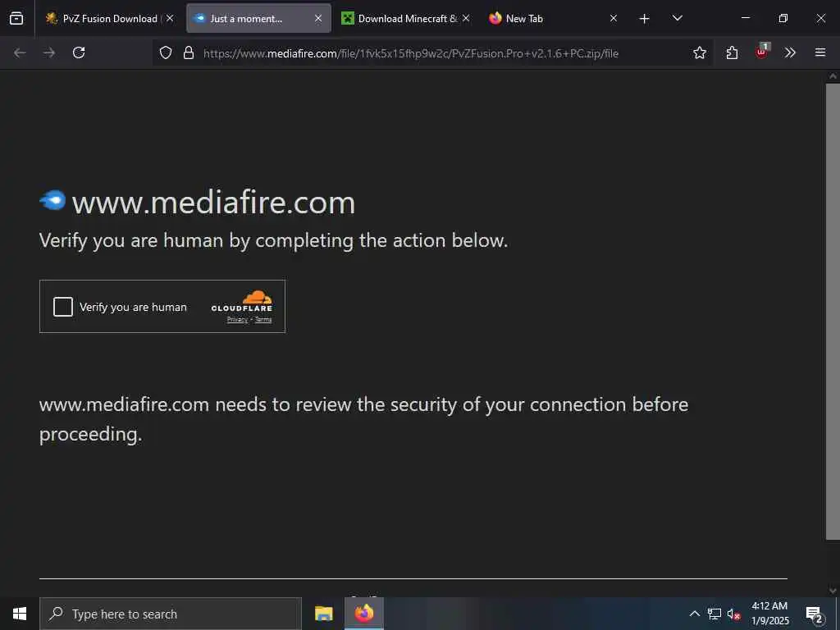This screenshot has height=630, width=840.
Task: Open Windows Start menu
Action: (x=20, y=614)
